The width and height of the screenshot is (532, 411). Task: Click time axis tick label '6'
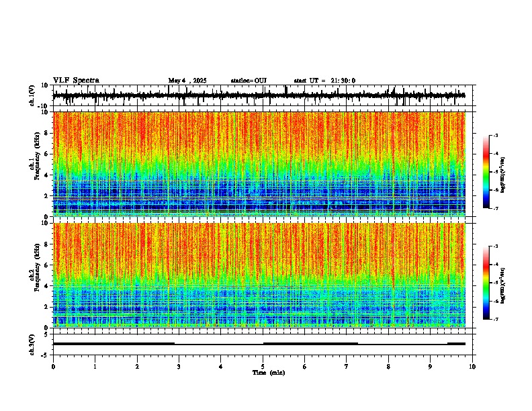click(305, 367)
